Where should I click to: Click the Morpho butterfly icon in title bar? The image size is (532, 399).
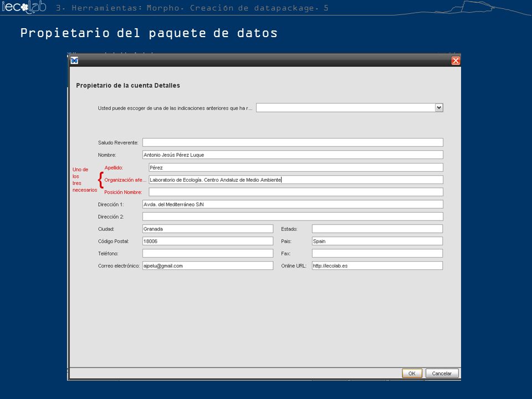click(74, 61)
